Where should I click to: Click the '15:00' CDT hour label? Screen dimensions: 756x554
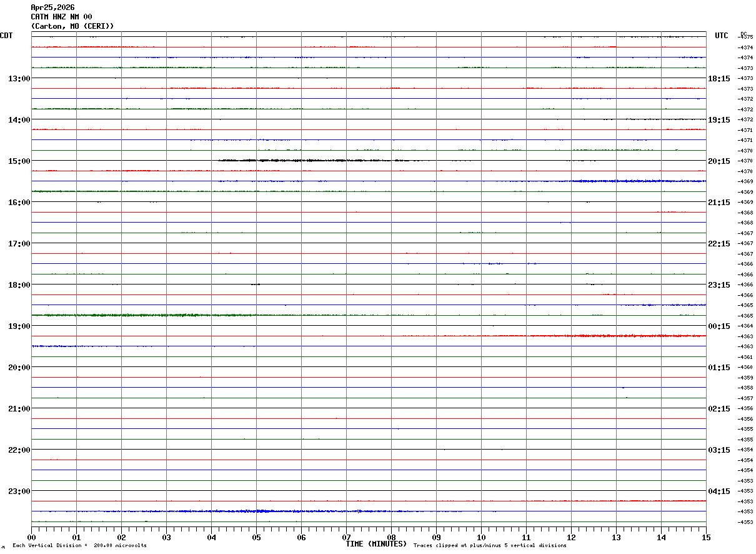[19, 161]
